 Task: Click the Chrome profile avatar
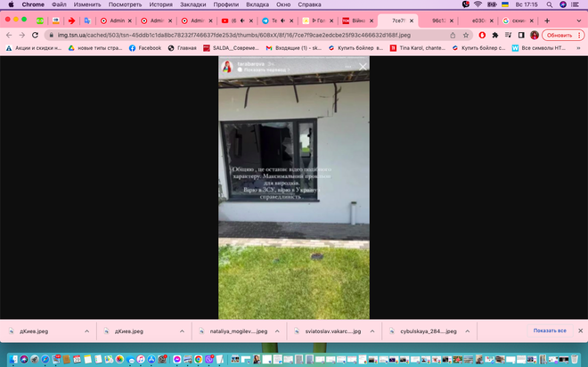pyautogui.click(x=535, y=35)
